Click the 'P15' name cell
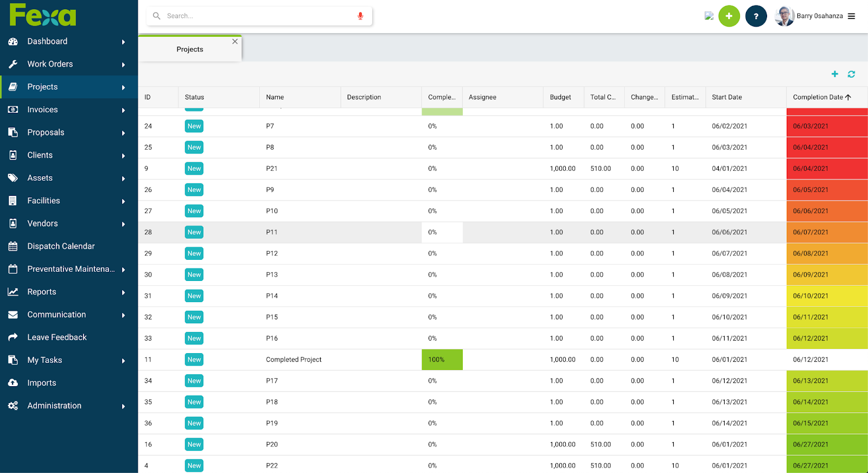This screenshot has width=868, height=473. click(x=300, y=317)
